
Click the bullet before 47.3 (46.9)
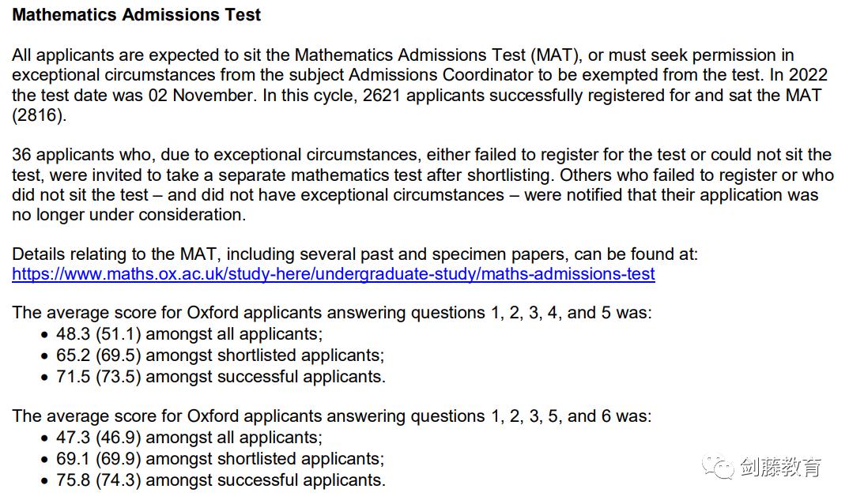(45, 438)
